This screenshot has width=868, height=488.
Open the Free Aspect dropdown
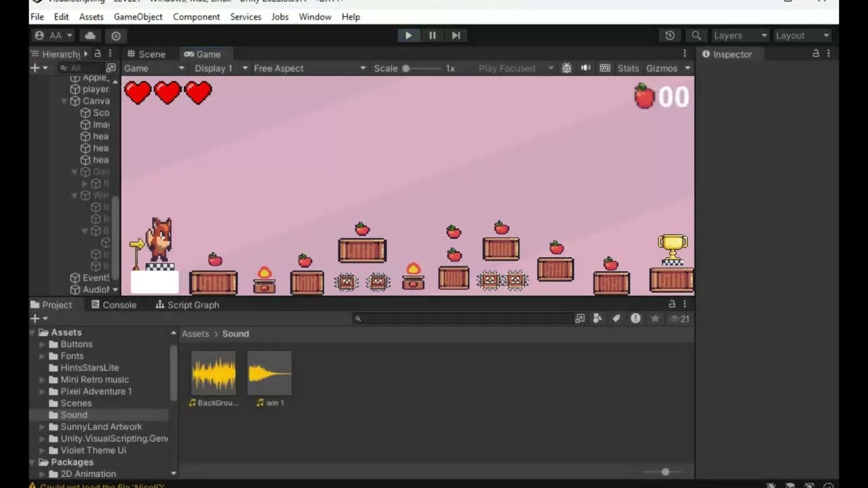309,68
